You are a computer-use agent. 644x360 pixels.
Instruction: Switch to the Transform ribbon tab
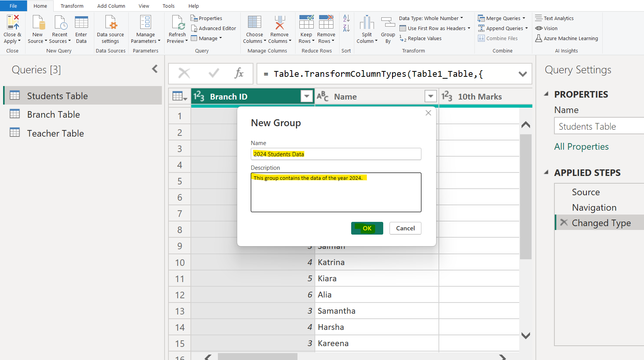coord(72,6)
